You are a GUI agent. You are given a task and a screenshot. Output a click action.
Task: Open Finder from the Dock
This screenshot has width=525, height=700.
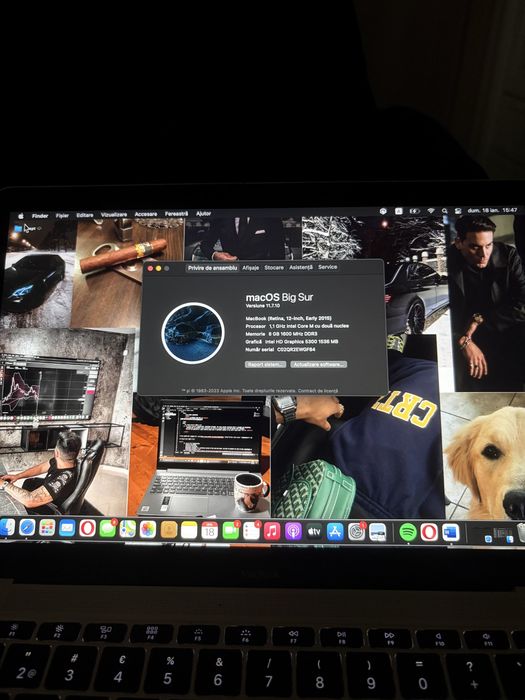(x=7, y=528)
